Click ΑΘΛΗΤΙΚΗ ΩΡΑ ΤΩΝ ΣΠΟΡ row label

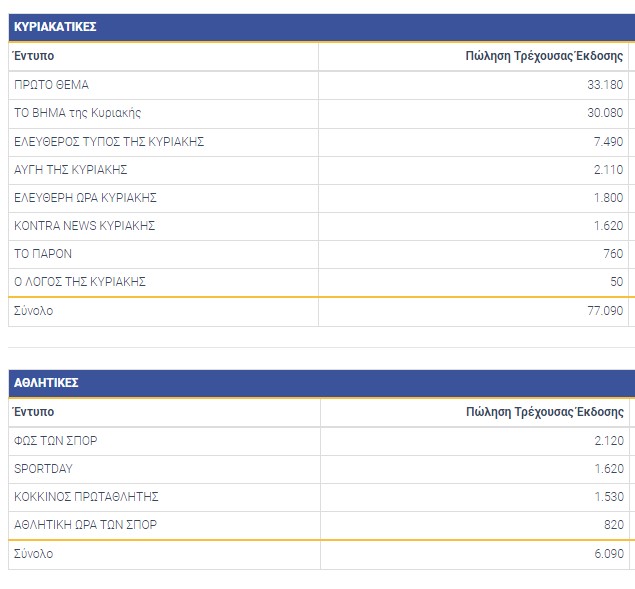[85, 525]
